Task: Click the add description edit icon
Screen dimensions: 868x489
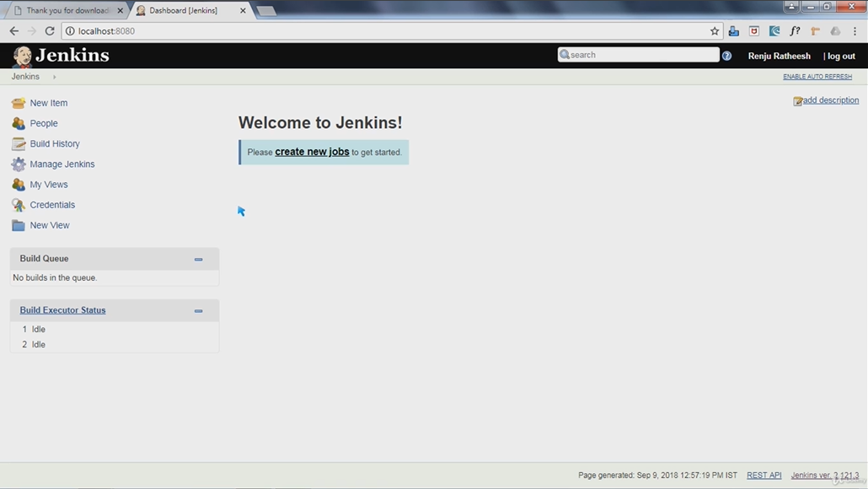Action: pos(798,101)
